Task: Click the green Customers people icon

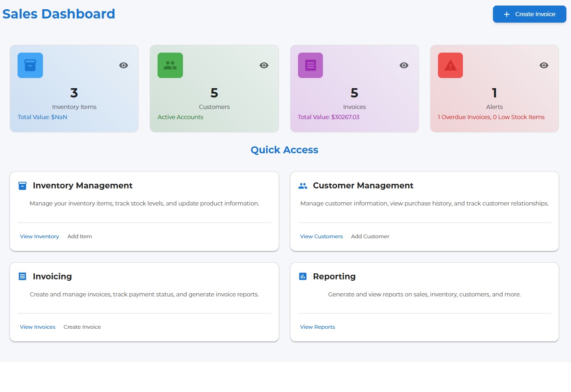Action: tap(170, 65)
